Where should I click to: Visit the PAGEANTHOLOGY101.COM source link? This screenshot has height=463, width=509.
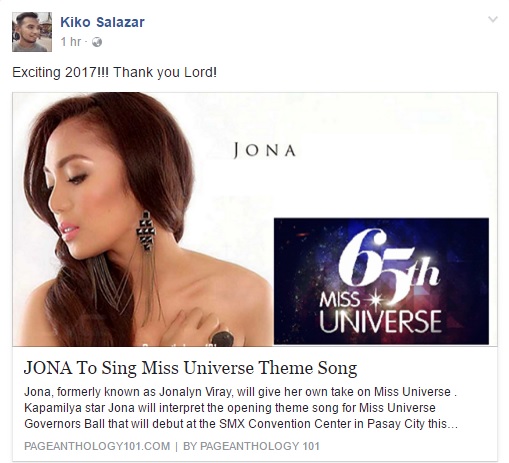97,446
